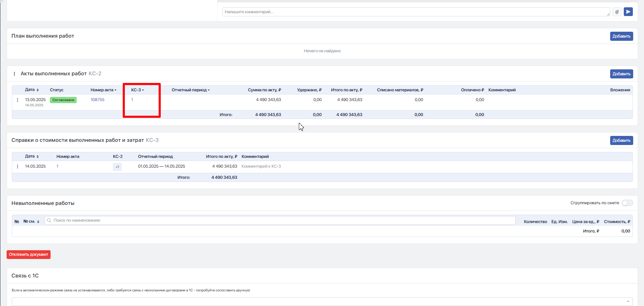Open row options for act 108755

click(x=17, y=100)
